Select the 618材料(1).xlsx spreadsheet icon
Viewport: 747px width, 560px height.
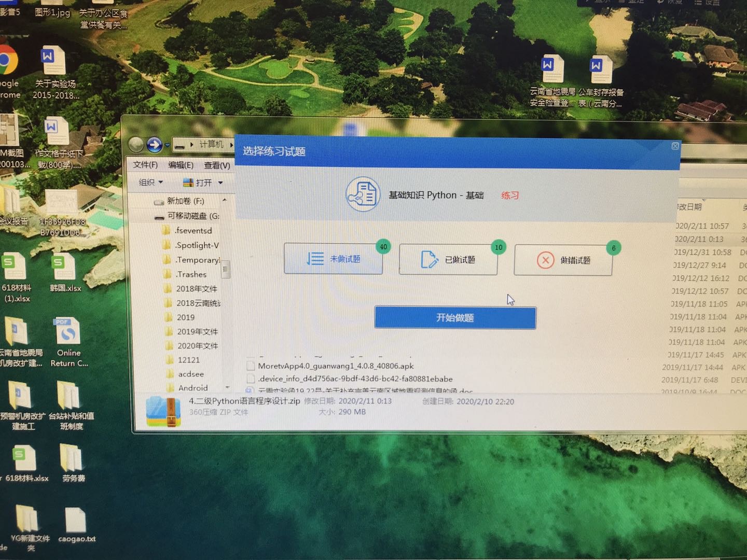(x=14, y=267)
